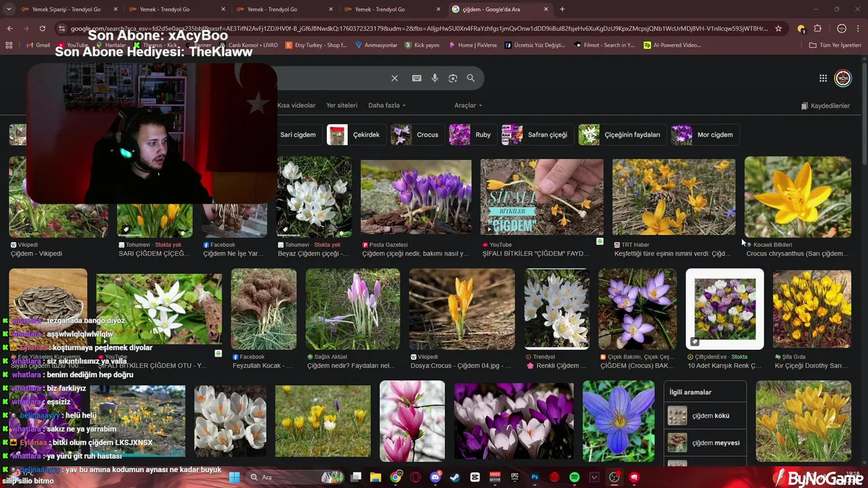The image size is (868, 488).
Task: Open File Explorer from the taskbar
Action: coord(376,477)
